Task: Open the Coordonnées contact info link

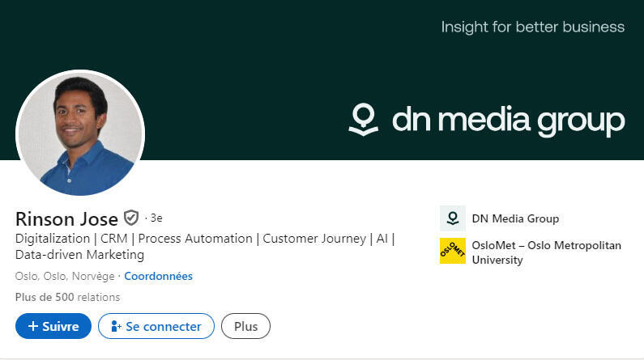Action: pos(158,276)
